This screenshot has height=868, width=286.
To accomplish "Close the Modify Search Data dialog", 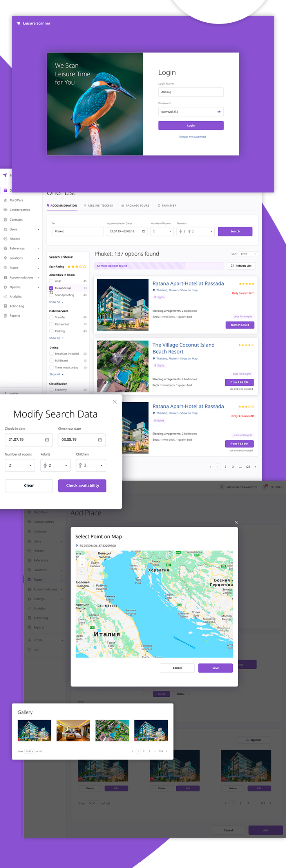I will pyautogui.click(x=114, y=402).
